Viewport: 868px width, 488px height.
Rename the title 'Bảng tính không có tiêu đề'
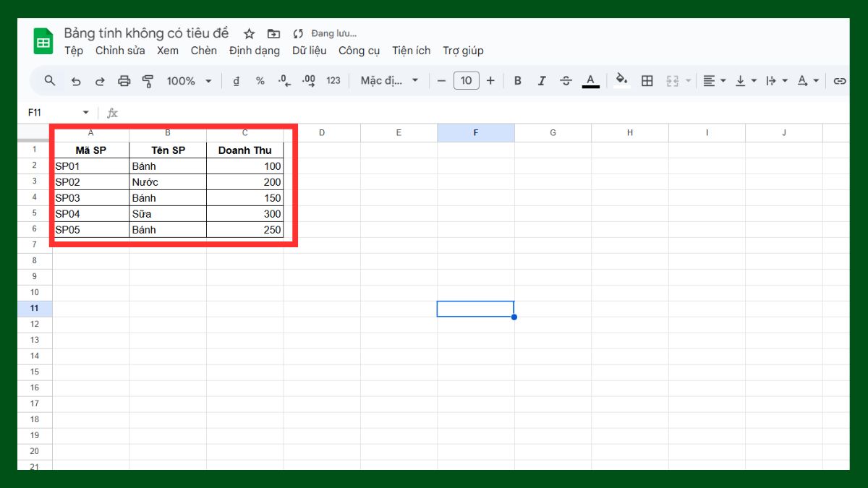coord(147,33)
